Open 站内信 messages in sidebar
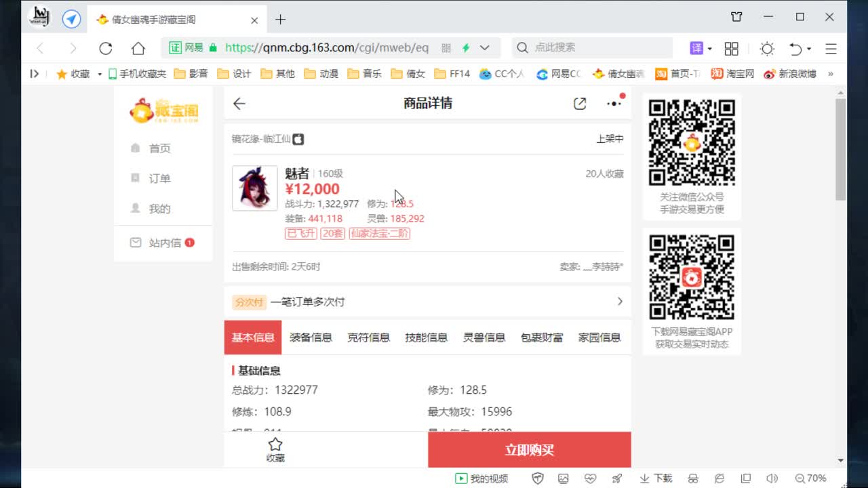 [162, 243]
